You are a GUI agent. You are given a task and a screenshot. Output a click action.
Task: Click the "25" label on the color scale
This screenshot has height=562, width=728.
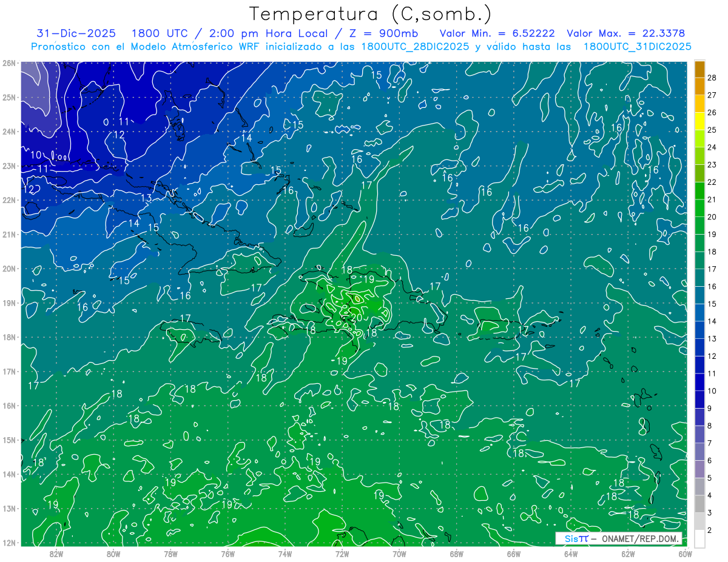coord(712,130)
